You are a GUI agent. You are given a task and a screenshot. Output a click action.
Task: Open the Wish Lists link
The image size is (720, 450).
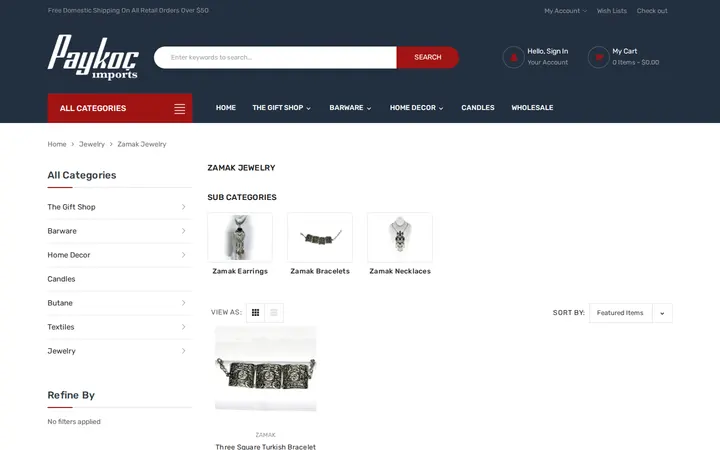tap(612, 11)
